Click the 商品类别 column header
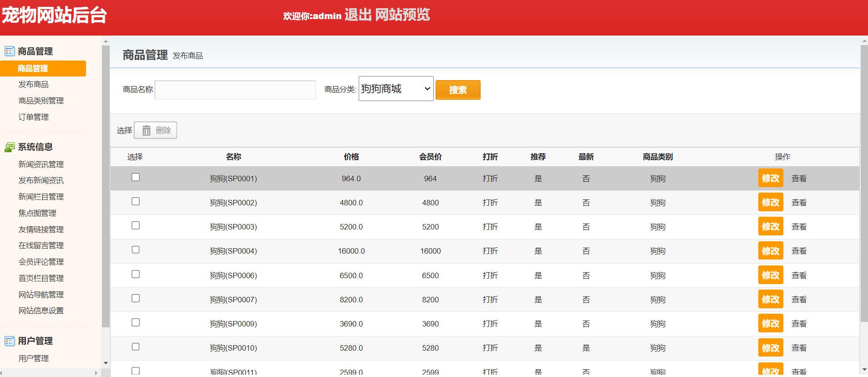Viewport: 868px width, 377px height. click(658, 157)
